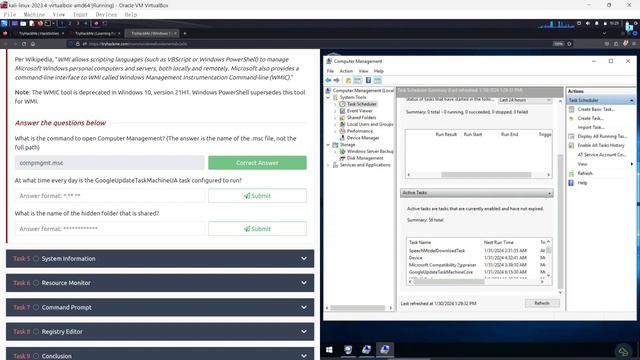Click the console tree pane horizontal scrollbar
This screenshot has height=360, width=640.
[359, 308]
